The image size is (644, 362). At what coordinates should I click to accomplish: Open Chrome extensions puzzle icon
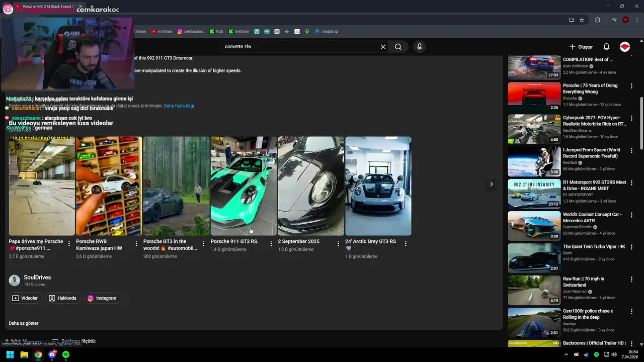pos(598,20)
